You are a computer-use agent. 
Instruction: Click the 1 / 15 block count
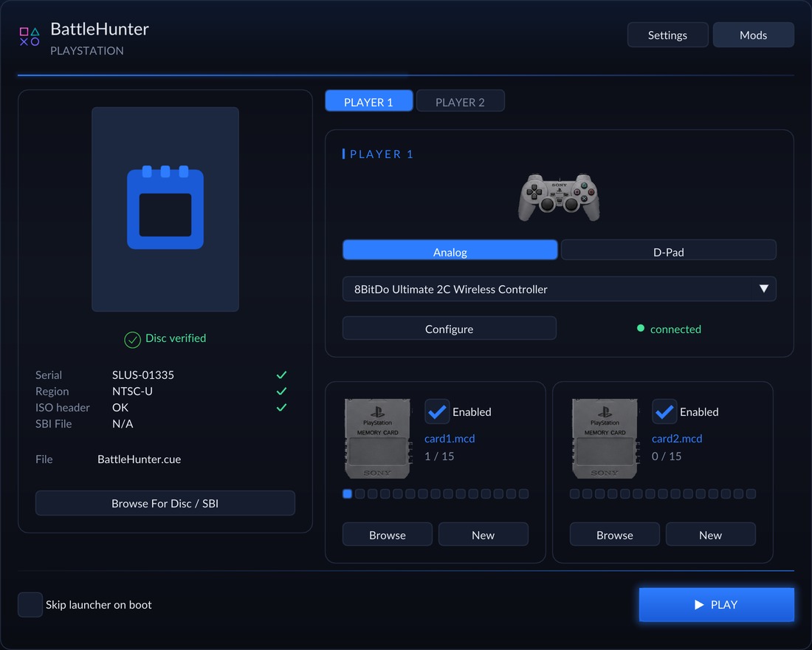click(439, 456)
